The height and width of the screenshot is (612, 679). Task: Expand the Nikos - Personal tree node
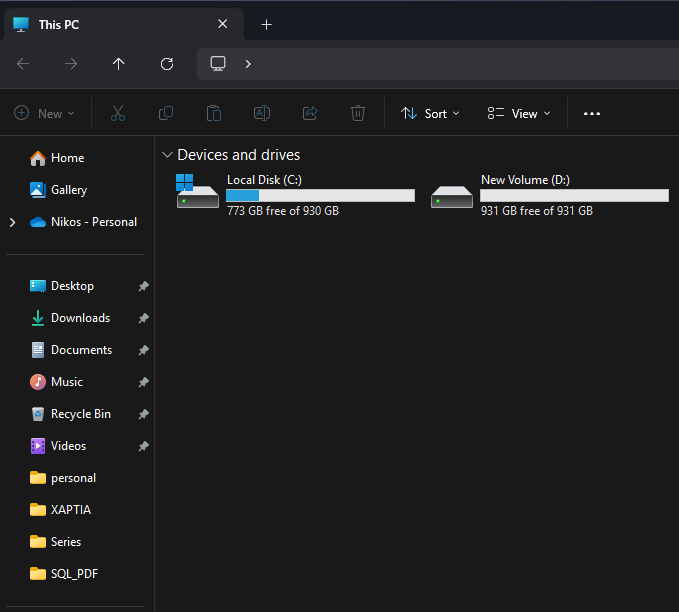[x=13, y=223]
